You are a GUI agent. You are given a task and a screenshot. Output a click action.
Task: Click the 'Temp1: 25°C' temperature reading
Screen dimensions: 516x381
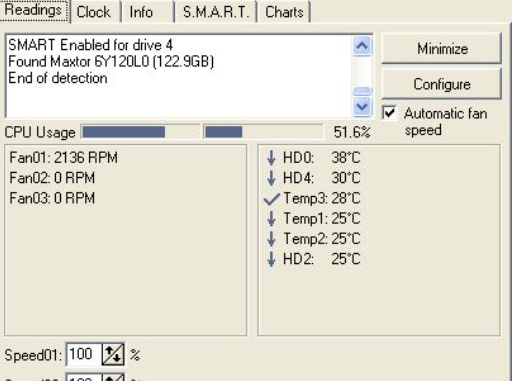coord(322,219)
